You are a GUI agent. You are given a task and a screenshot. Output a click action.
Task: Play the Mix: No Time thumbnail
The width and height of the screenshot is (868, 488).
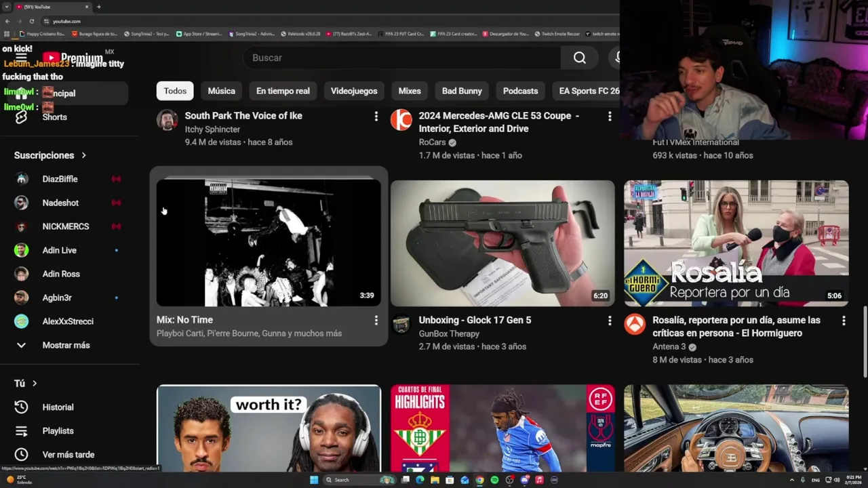pos(269,243)
